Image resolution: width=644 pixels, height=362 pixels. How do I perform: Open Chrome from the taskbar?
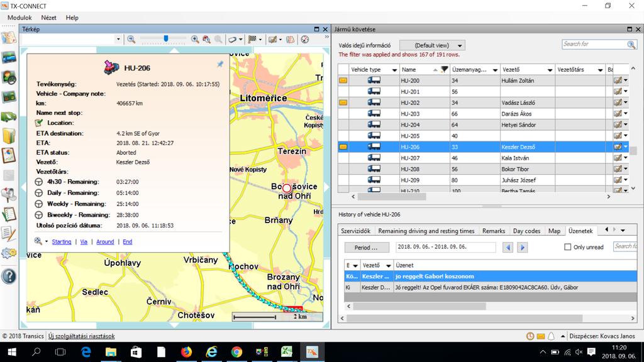[236, 352]
